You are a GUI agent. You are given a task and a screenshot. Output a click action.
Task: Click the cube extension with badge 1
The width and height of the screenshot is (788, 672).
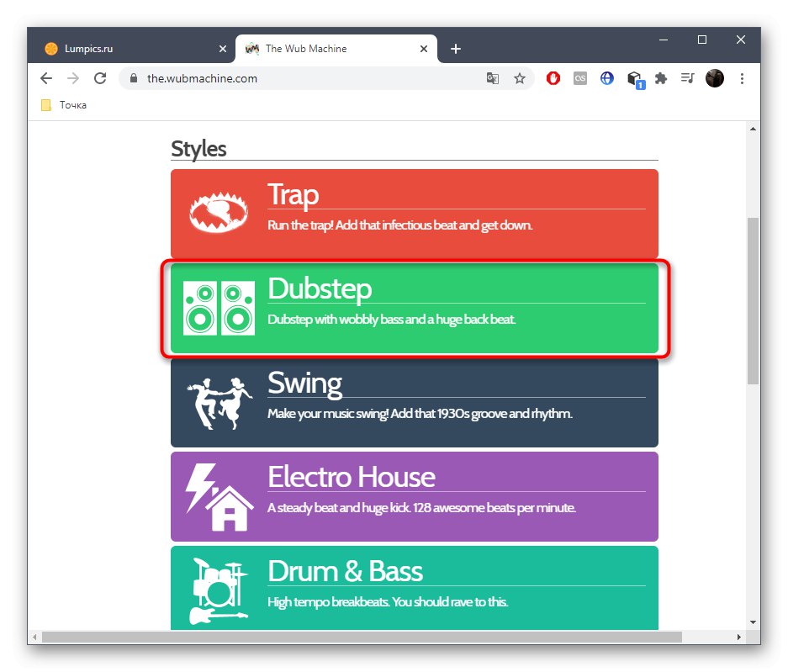pyautogui.click(x=635, y=79)
